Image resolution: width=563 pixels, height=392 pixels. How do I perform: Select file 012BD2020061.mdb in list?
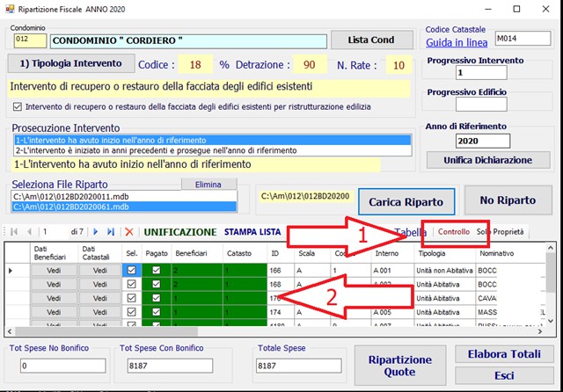(x=124, y=207)
